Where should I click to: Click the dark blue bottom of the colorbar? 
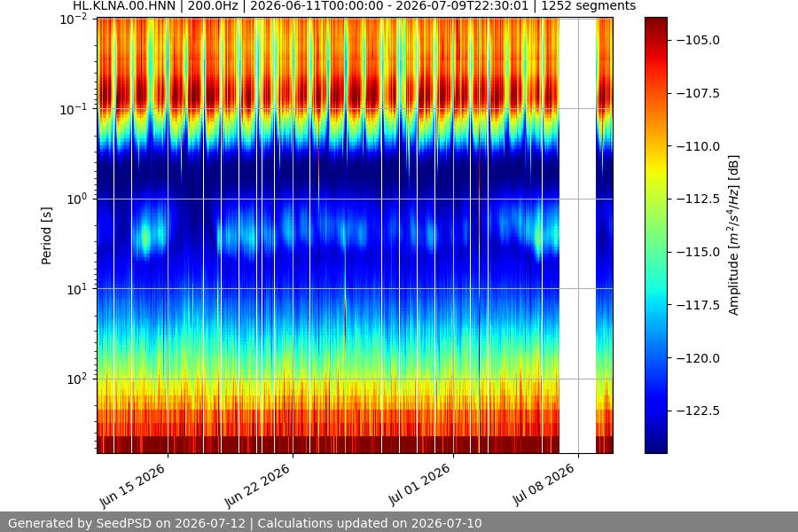point(656,443)
